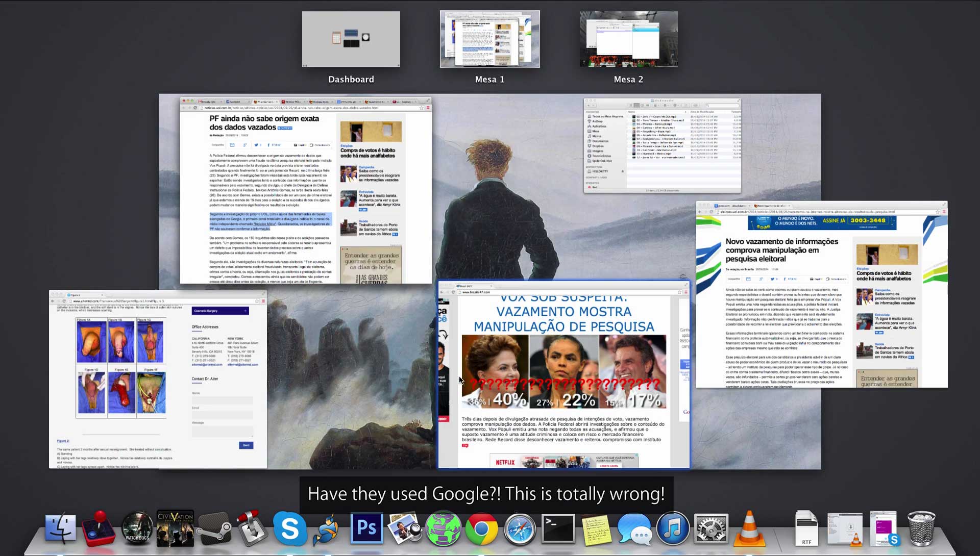Click the Steam dock icon
This screenshot has height=556, width=980.
tap(214, 529)
